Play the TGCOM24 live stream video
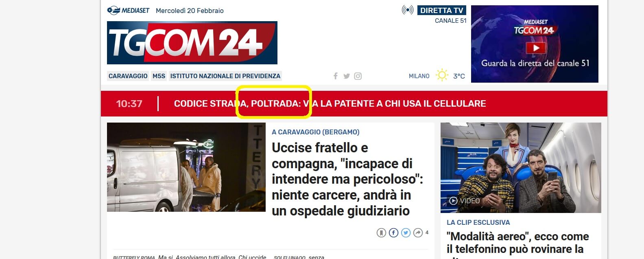 pyautogui.click(x=536, y=48)
